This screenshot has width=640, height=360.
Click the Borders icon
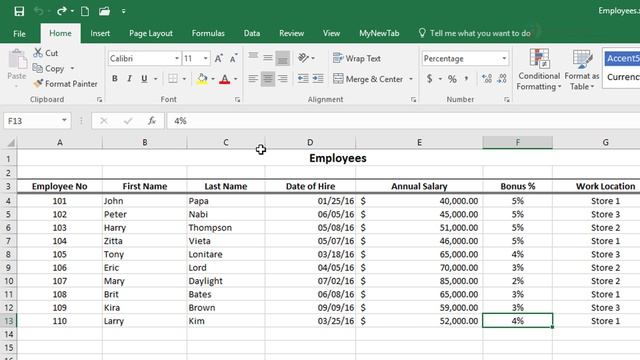tap(173, 79)
